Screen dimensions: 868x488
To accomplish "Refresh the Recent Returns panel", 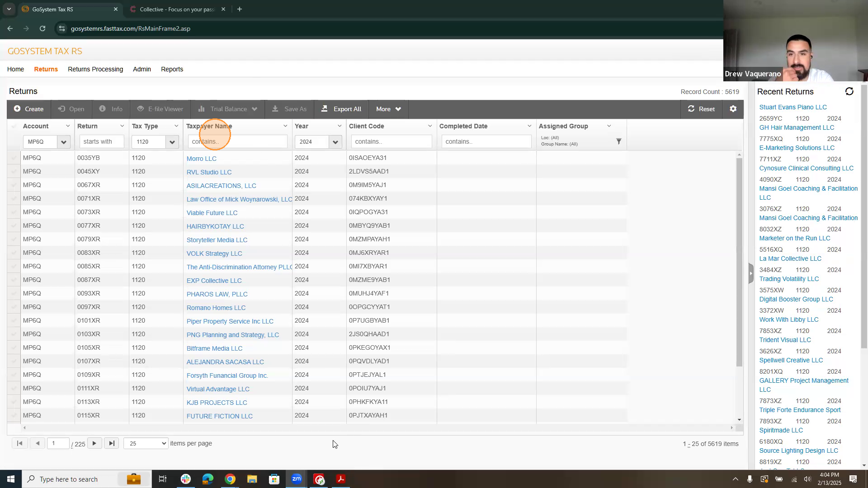I will pyautogui.click(x=849, y=92).
